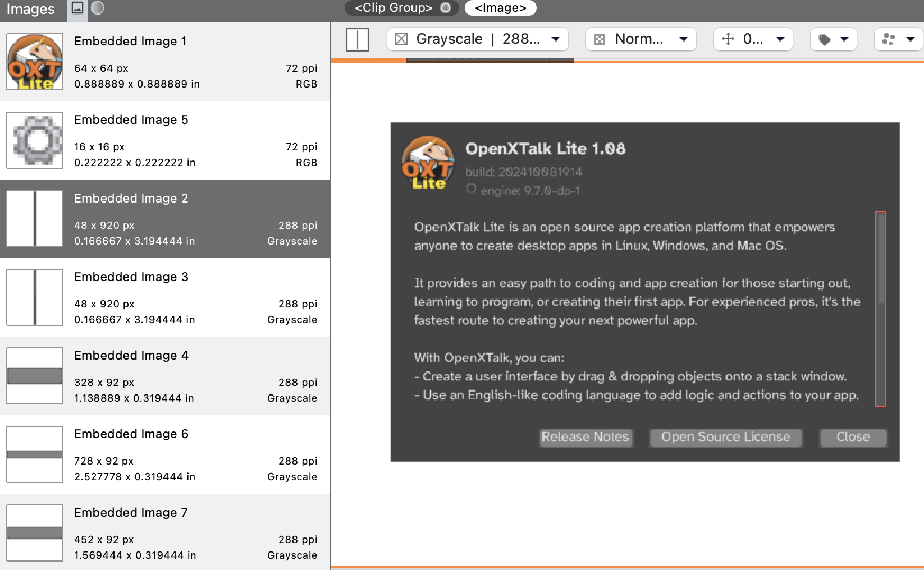Click the OXT Lite logo in canvas
924x570 pixels.
tap(428, 163)
